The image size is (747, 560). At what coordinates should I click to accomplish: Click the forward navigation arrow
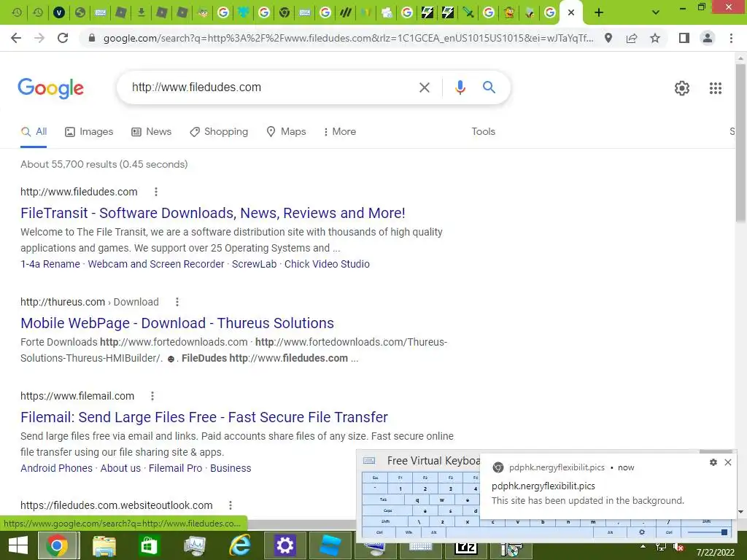[39, 38]
